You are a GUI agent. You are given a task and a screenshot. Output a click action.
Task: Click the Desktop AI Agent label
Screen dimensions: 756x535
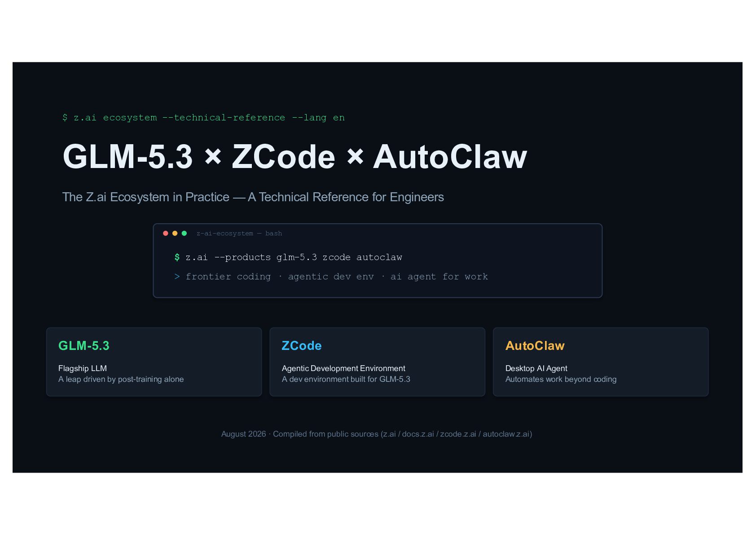tap(536, 368)
